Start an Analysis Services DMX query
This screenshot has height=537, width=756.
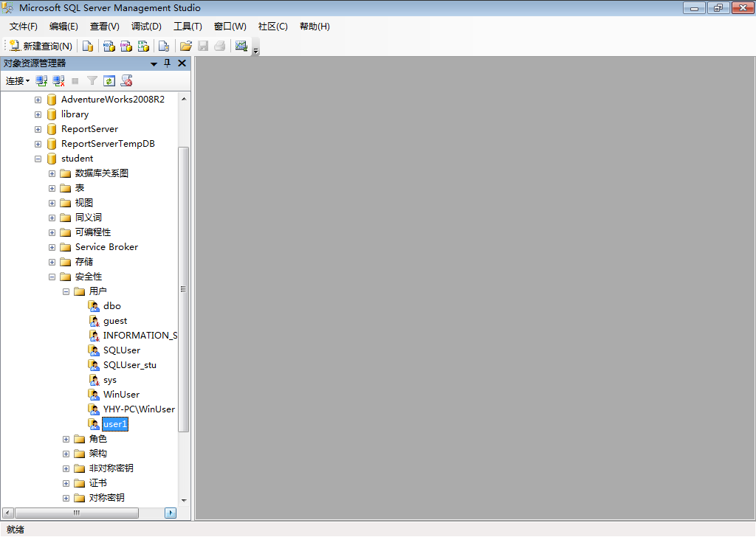[x=126, y=46]
